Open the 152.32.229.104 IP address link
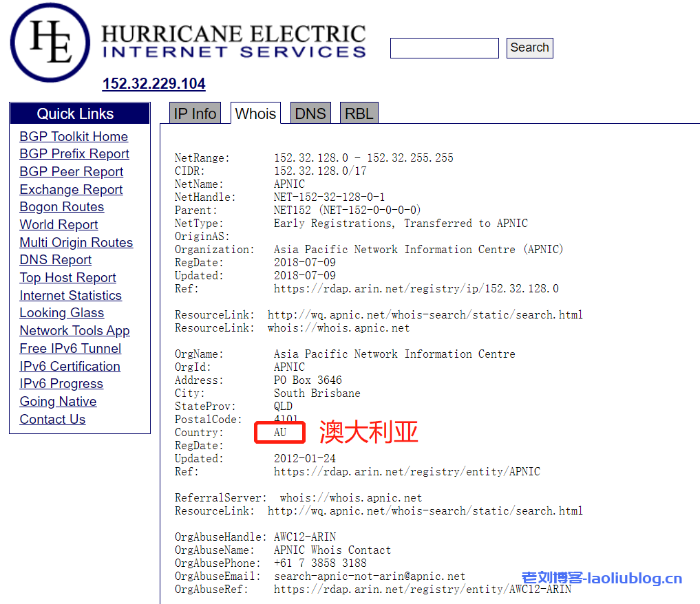The width and height of the screenshot is (700, 604). pyautogui.click(x=153, y=84)
